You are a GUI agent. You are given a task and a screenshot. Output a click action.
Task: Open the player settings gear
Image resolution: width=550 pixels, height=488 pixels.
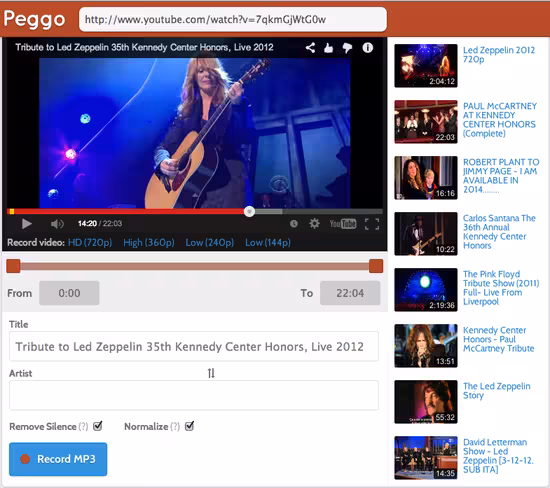coord(314,223)
